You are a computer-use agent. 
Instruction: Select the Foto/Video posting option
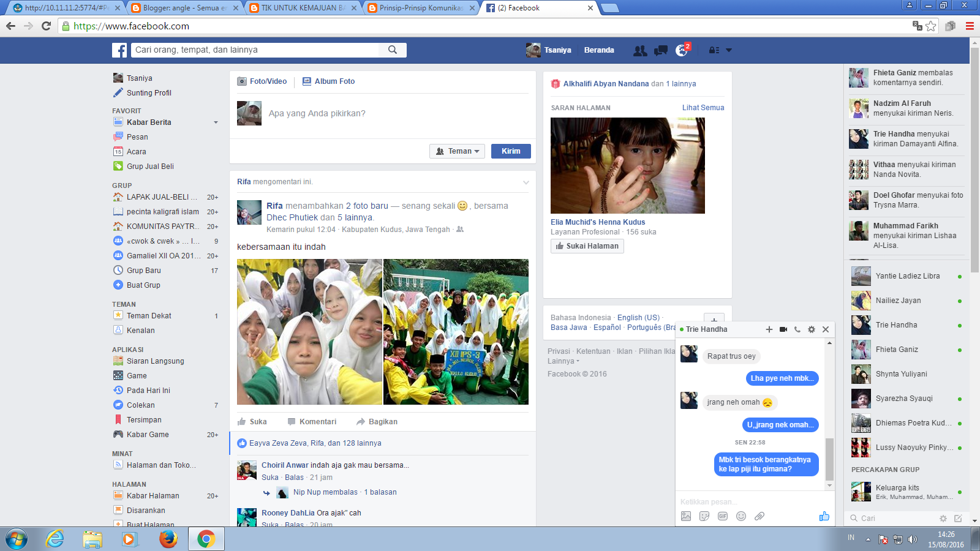point(262,81)
